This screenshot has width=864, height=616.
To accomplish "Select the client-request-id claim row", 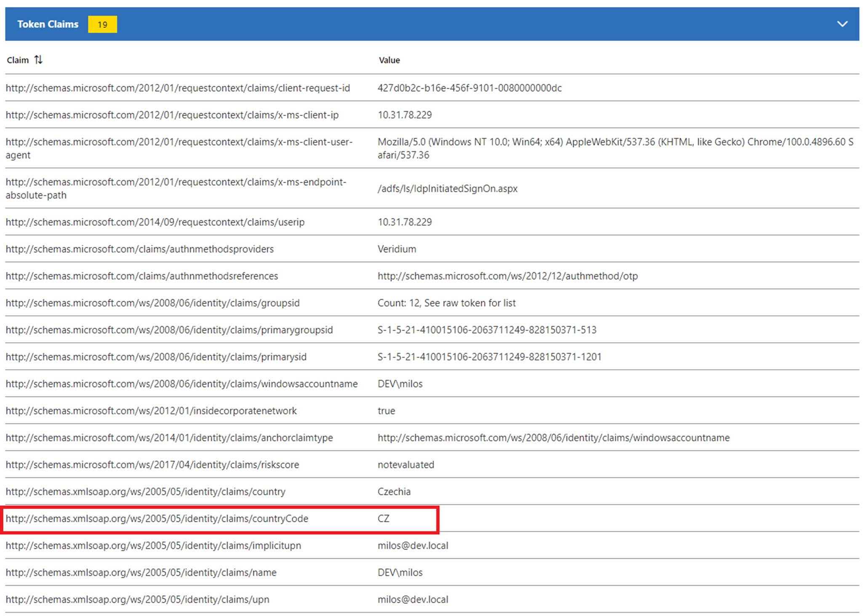I will (178, 88).
